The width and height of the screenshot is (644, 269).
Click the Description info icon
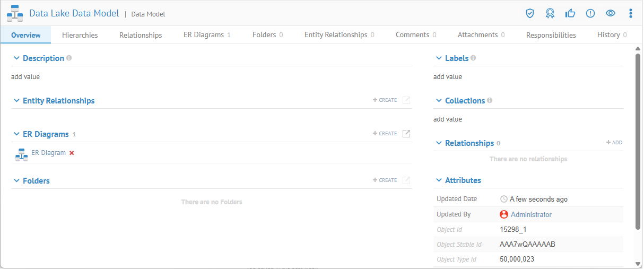69,58
